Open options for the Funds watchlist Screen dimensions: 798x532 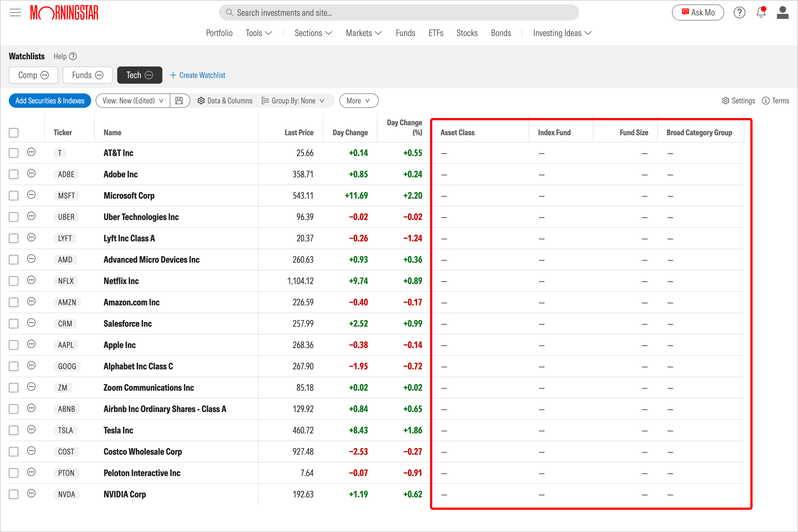click(x=99, y=75)
